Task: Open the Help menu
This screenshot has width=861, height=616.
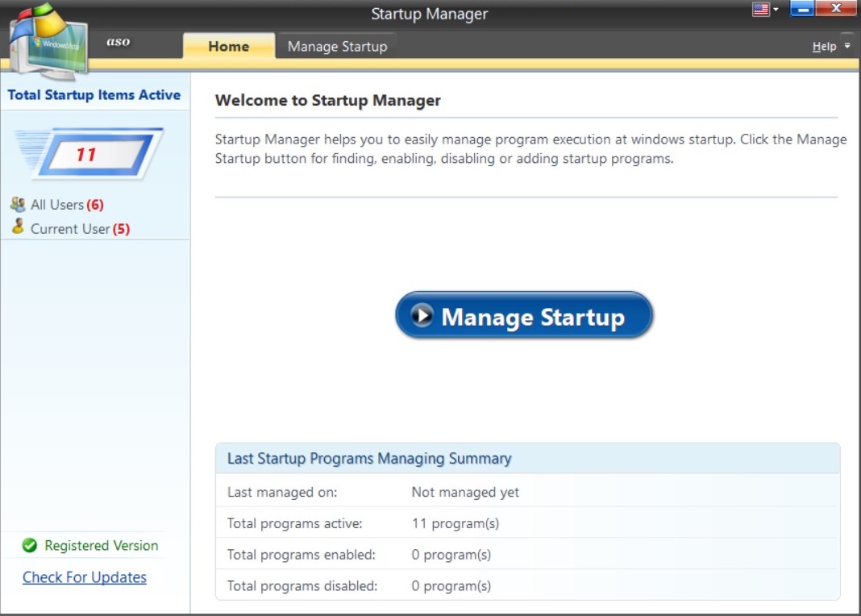Action: 824,47
